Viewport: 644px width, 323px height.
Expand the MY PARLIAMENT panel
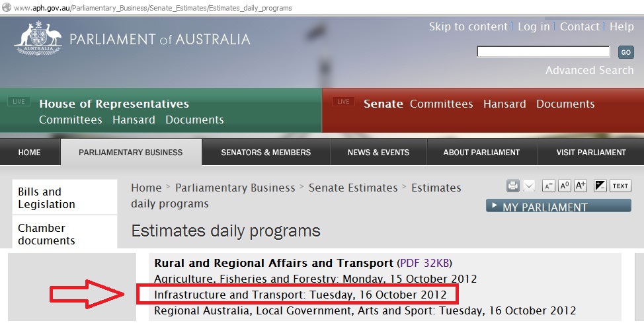(x=558, y=205)
